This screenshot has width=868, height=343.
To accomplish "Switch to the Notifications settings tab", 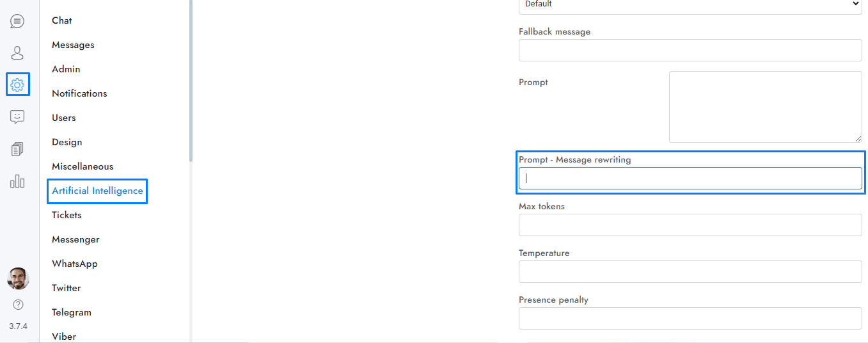I will click(79, 93).
